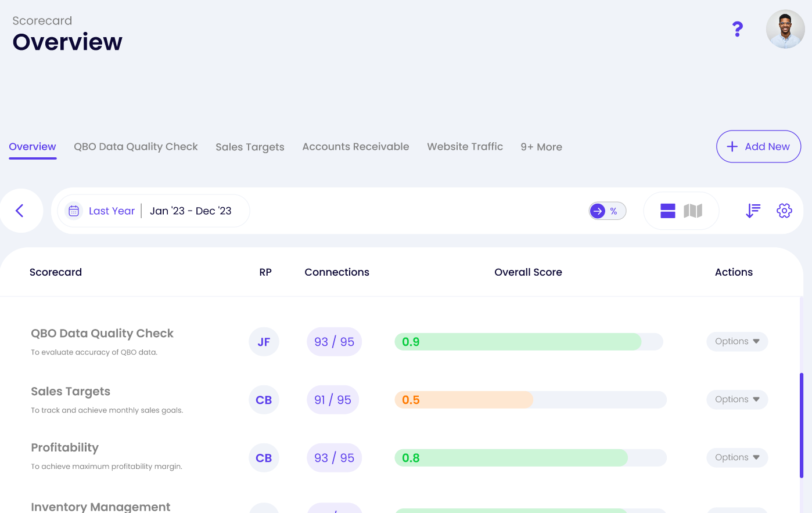The image size is (812, 513).
Task: Open the calendar date picker icon
Action: click(74, 211)
